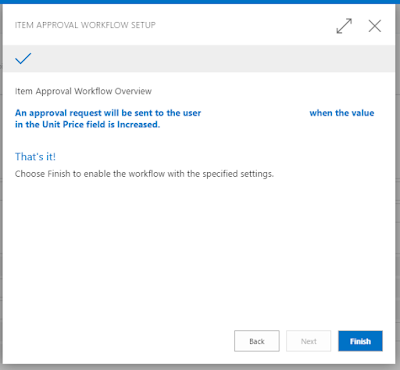The width and height of the screenshot is (400, 370).
Task: Go back to the previous wizard step
Action: point(257,341)
